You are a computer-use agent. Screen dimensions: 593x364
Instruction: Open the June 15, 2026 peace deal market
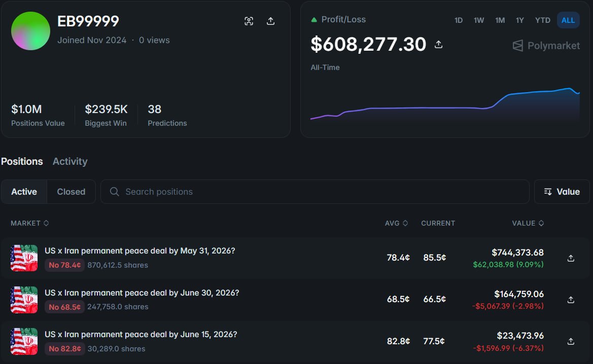[141, 335]
